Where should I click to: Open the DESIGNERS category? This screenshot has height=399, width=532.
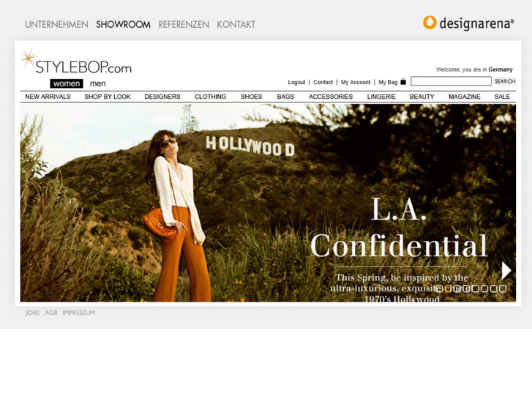click(162, 97)
